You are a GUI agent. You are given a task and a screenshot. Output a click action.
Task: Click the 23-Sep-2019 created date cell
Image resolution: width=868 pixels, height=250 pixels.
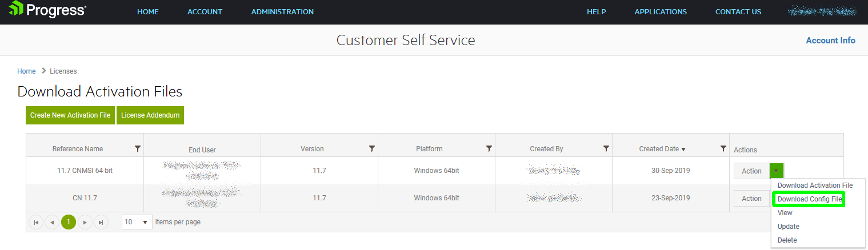671,198
